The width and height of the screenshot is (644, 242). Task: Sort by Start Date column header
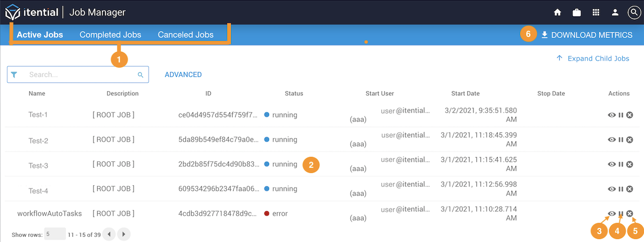click(465, 94)
